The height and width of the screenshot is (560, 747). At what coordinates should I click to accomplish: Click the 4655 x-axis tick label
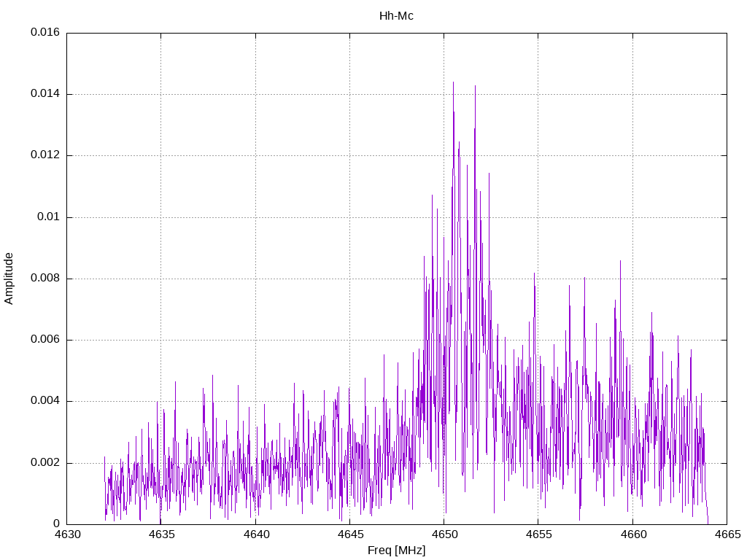pyautogui.click(x=538, y=534)
